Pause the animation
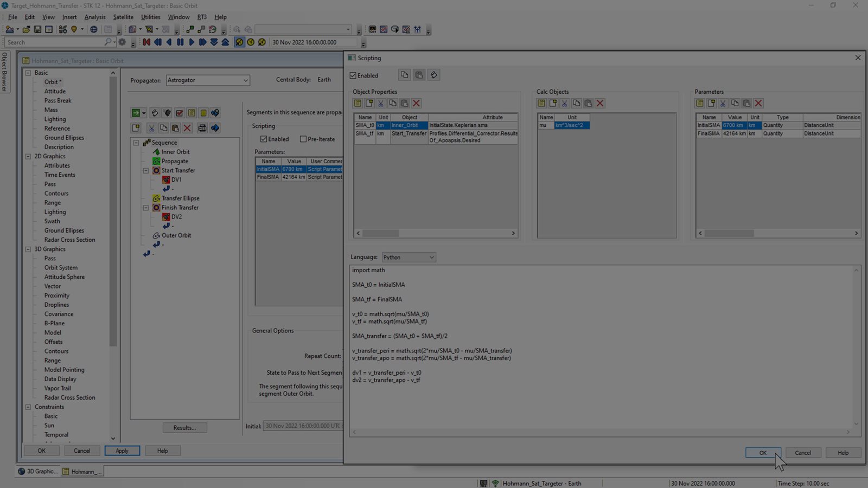868x488 pixels. [180, 42]
